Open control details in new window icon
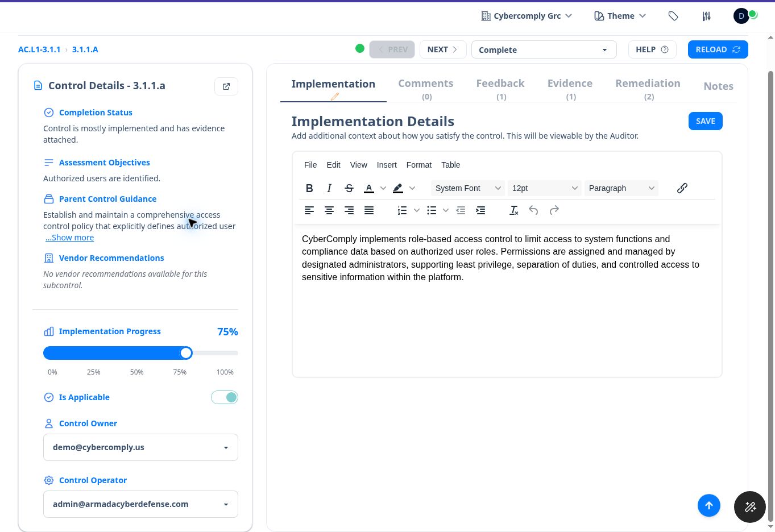775x532 pixels. (226, 86)
